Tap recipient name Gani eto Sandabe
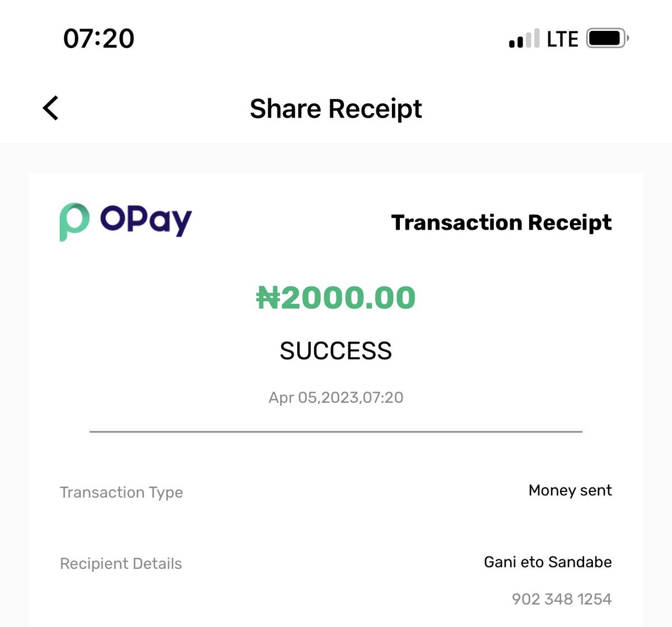The width and height of the screenshot is (672, 627). pos(548,562)
